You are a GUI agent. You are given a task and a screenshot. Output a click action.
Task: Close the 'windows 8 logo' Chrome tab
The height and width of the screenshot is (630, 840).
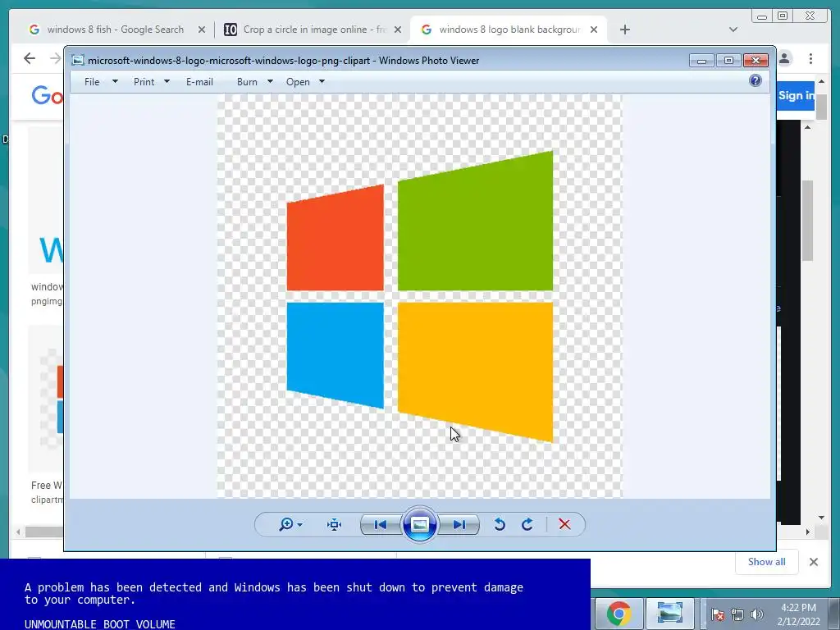(x=594, y=30)
